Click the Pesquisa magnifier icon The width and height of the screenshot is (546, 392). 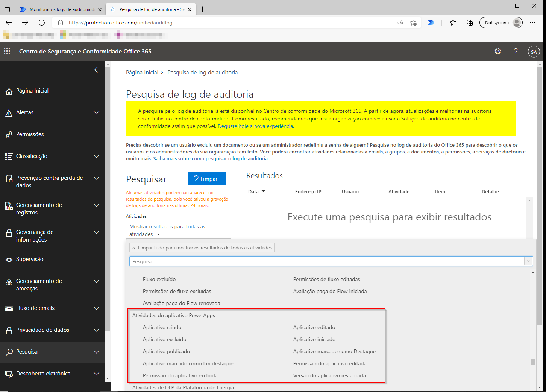point(9,352)
